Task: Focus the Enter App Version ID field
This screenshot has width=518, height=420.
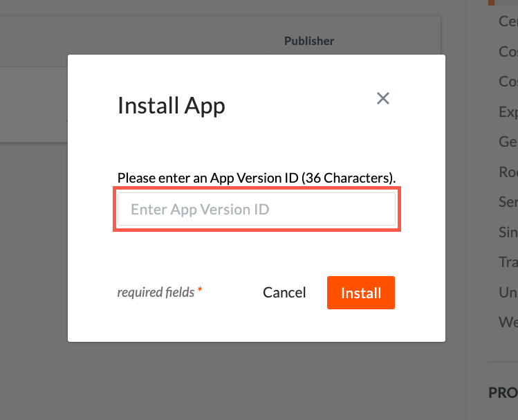Action: point(257,209)
